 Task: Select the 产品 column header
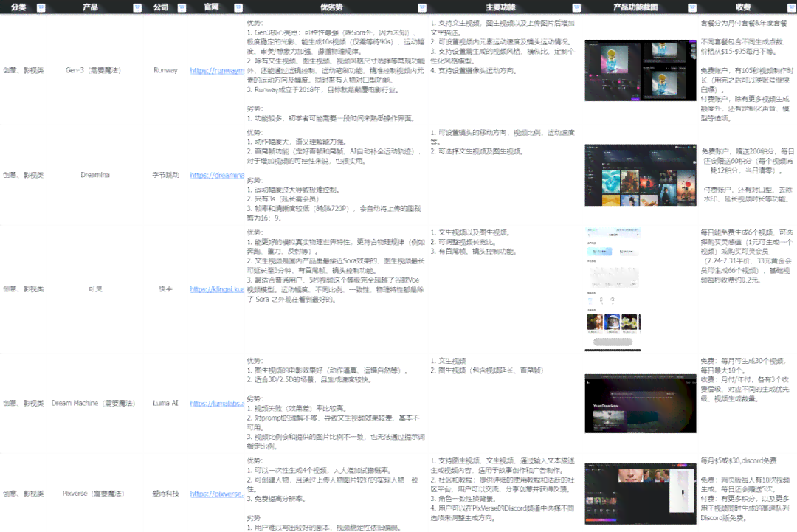click(x=91, y=7)
